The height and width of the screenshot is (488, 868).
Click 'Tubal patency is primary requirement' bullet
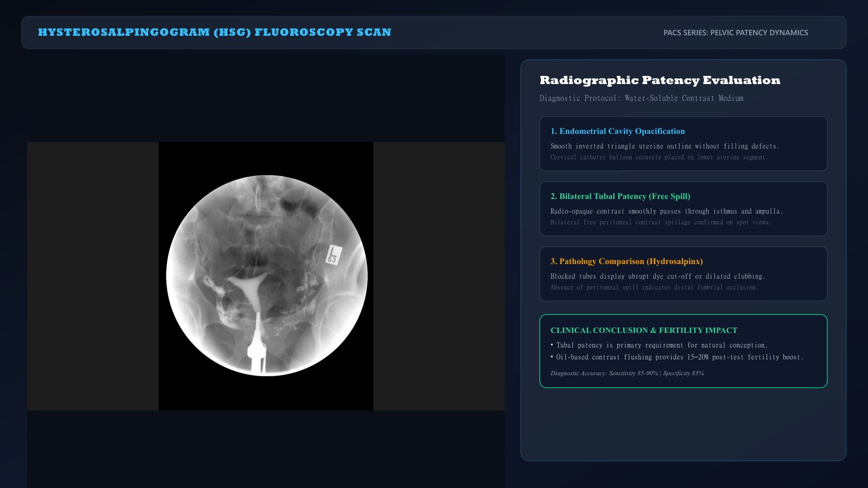(x=659, y=345)
